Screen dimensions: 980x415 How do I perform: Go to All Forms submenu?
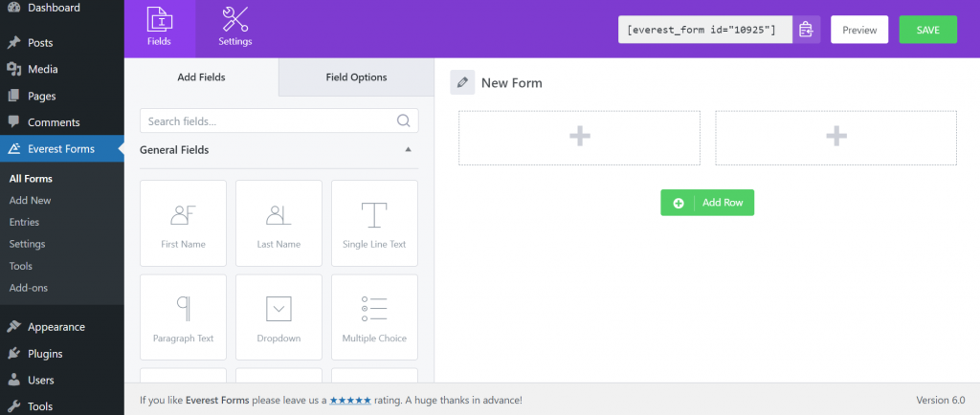pos(31,179)
